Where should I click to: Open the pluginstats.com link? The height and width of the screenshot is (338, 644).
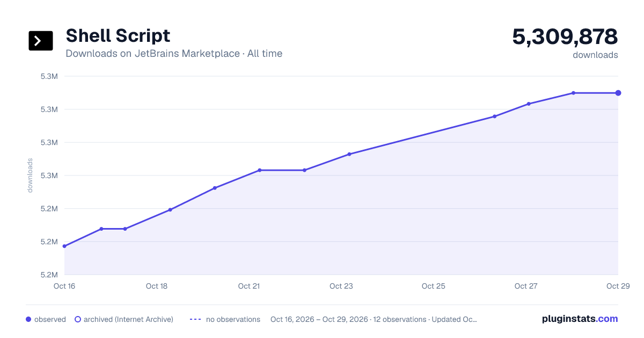pyautogui.click(x=580, y=319)
